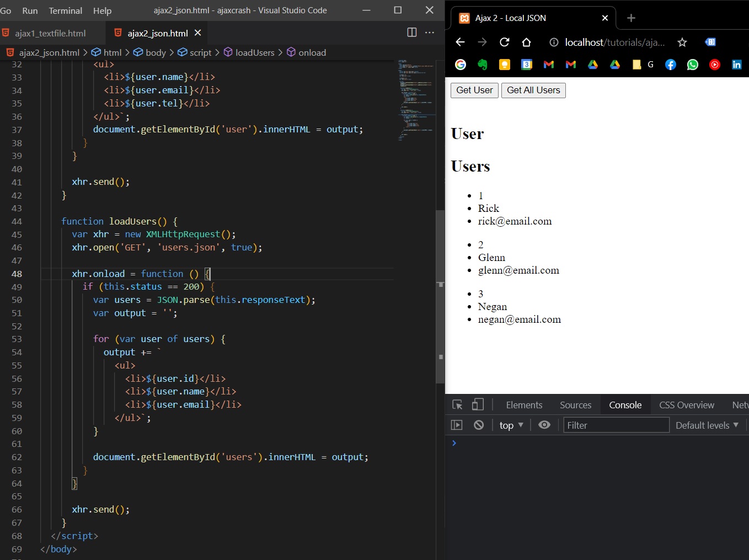Open the Go menu
The height and width of the screenshot is (560, 749).
click(x=6, y=10)
